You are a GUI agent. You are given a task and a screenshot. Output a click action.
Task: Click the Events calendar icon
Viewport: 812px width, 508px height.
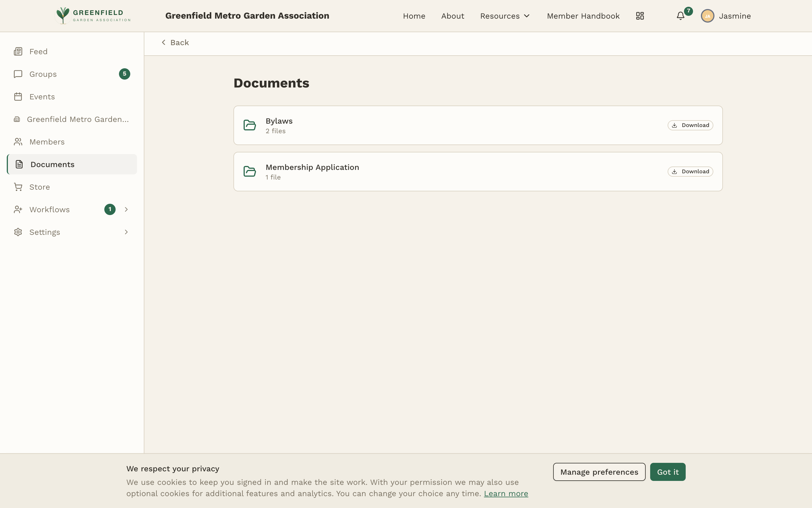point(18,97)
